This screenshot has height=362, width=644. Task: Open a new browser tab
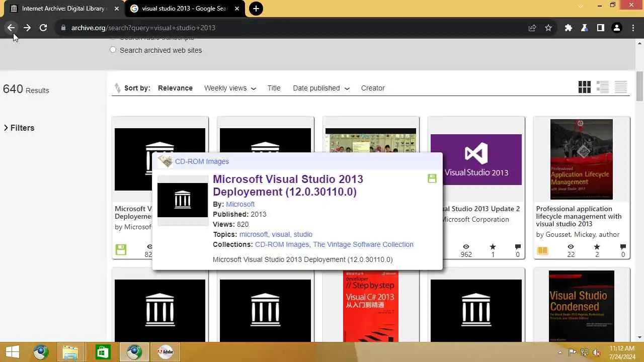[256, 9]
